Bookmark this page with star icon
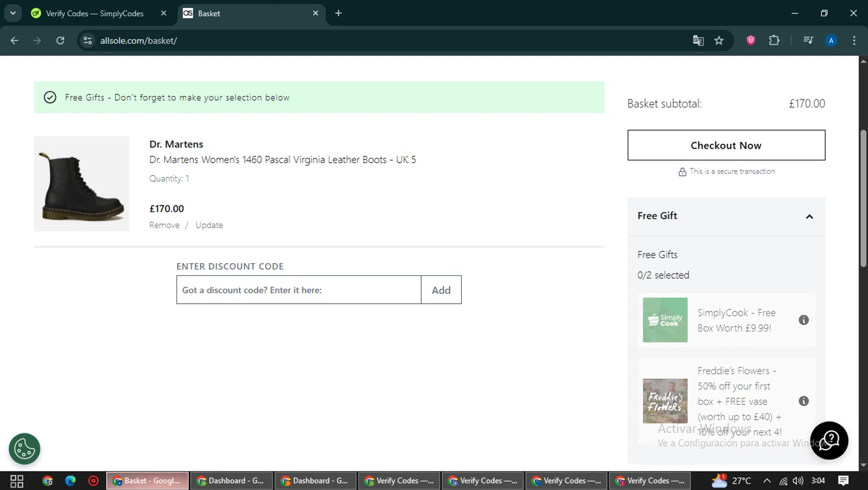Image resolution: width=868 pixels, height=490 pixels. pyautogui.click(x=719, y=40)
